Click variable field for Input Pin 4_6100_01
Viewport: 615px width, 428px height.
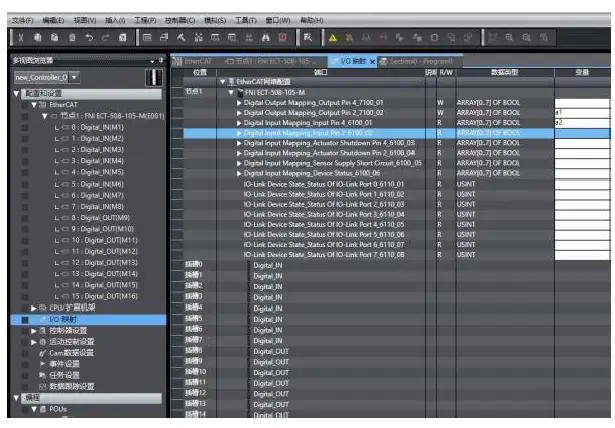coord(582,122)
